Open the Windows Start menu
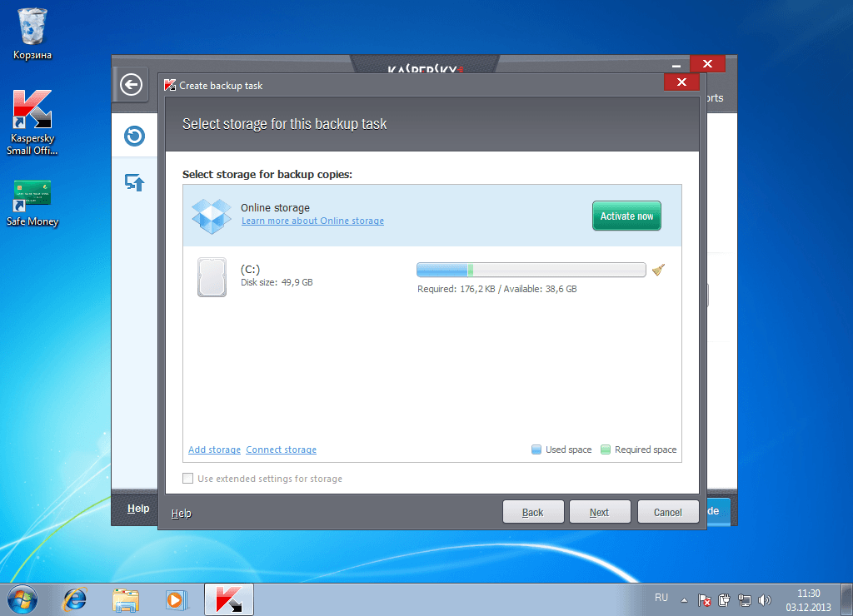This screenshot has width=853, height=616. pos(22,600)
